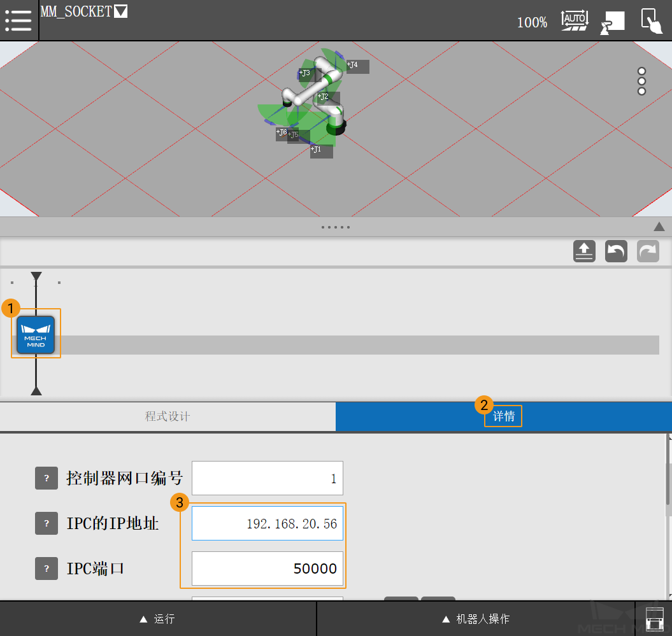The width and height of the screenshot is (672, 636).
Task: Open the hamburger main menu
Action: coord(18,20)
